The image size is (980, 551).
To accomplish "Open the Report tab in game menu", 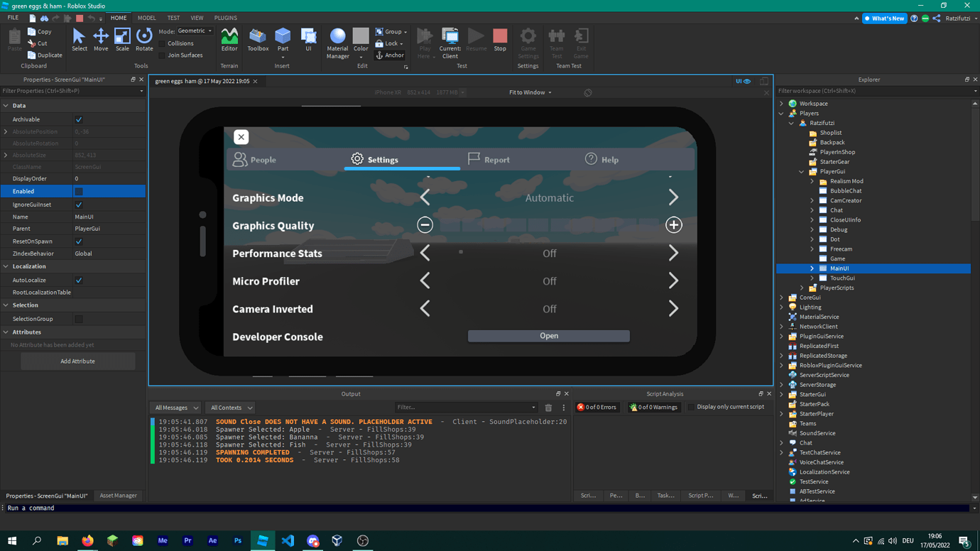I will 489,160.
